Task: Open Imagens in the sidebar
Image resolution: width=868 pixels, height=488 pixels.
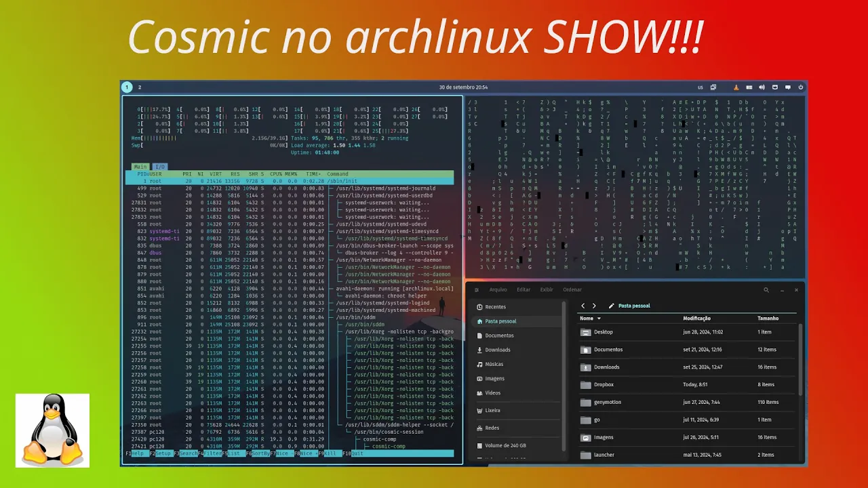Action: coord(517,378)
